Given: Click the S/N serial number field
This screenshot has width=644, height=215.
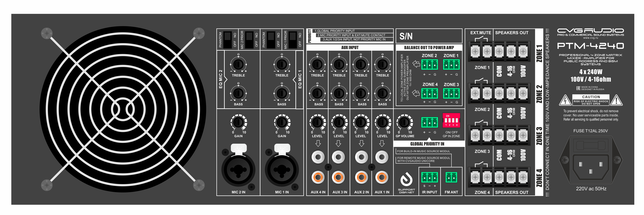Looking at the screenshot, I should pos(429,36).
